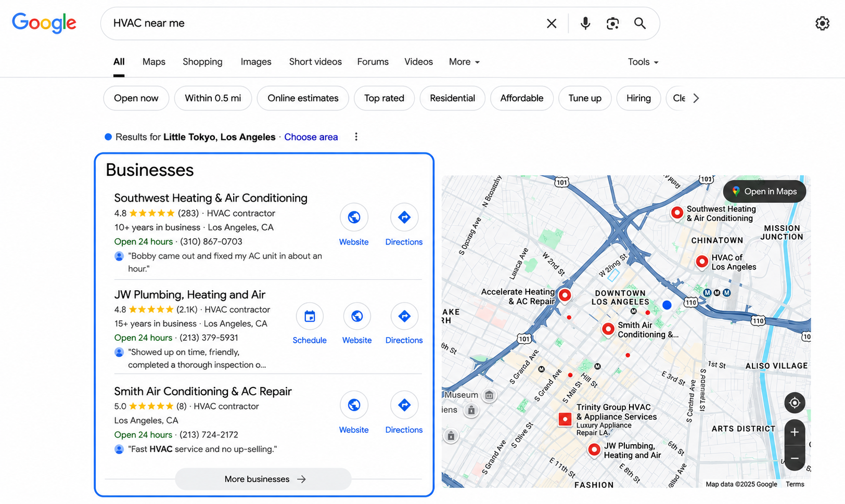The image size is (845, 504).
Task: Open Smith Air Conditioning & AC Repair listing title
Action: [x=203, y=392]
